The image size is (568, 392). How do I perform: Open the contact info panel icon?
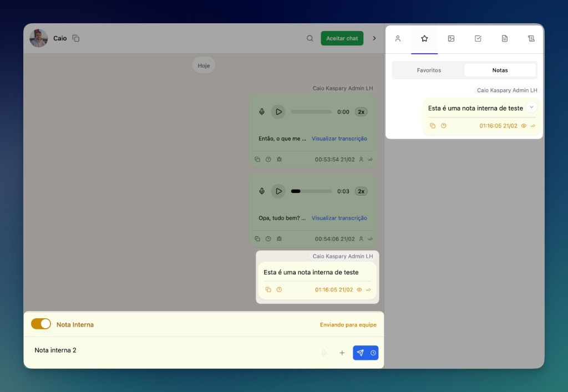click(398, 39)
